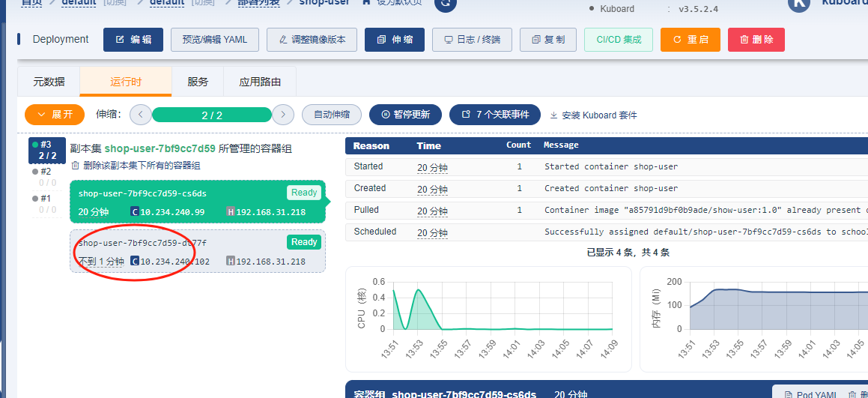Click the orange 重启 restart button
Image resolution: width=868 pixels, height=398 pixels.
click(x=690, y=40)
